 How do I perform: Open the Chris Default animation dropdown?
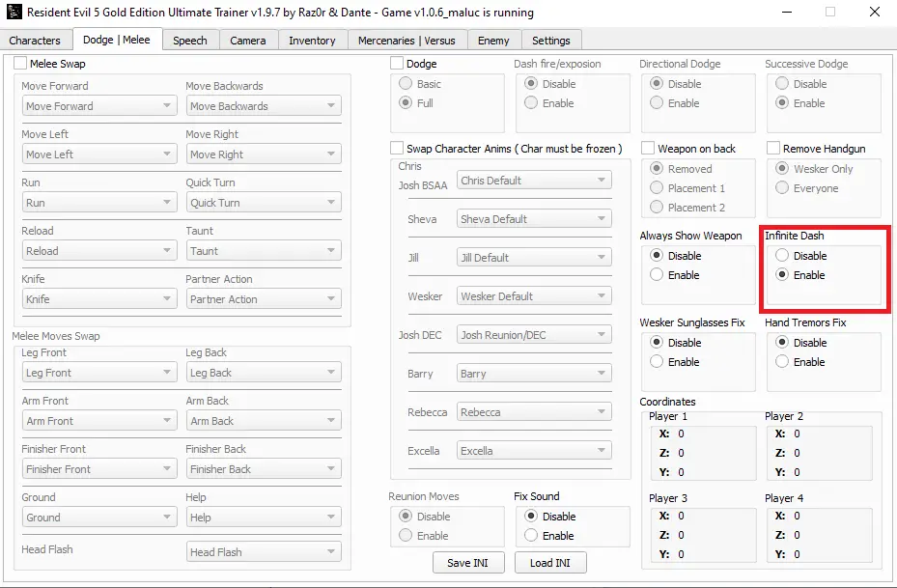(534, 181)
